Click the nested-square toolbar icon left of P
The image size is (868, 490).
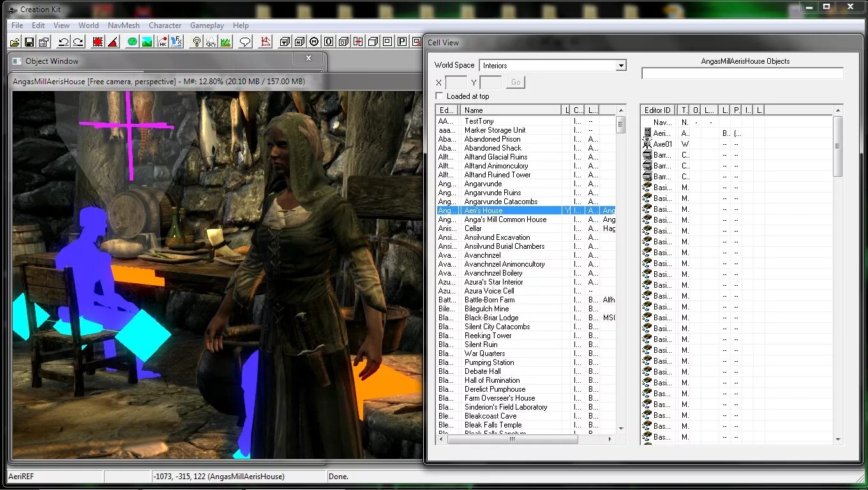click(387, 42)
